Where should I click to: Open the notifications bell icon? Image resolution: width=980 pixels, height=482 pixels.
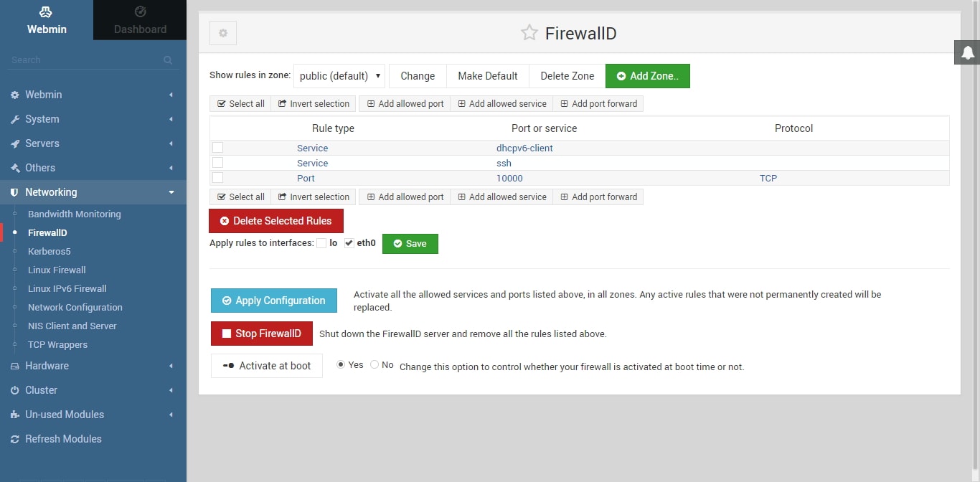[x=968, y=52]
